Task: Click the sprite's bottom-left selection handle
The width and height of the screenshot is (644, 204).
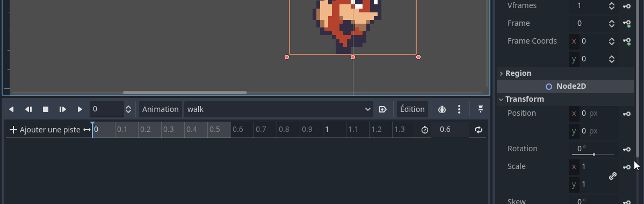Action: pos(287,57)
